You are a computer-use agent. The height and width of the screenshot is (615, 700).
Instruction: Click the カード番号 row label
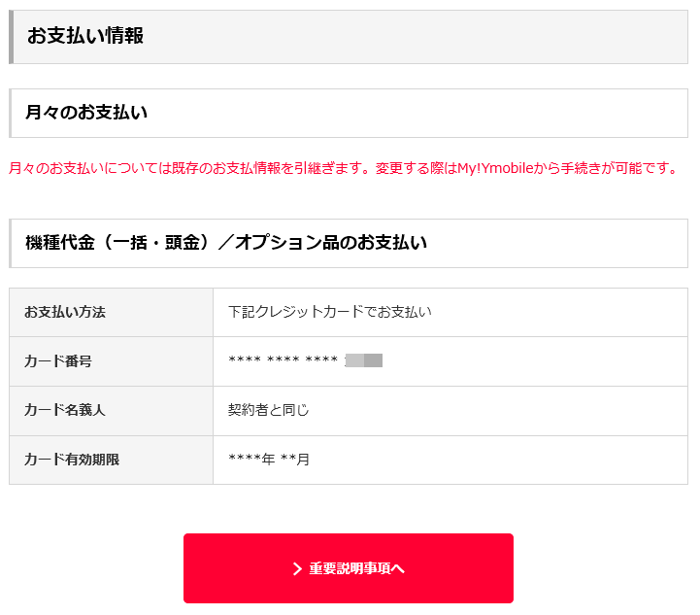coord(58,361)
